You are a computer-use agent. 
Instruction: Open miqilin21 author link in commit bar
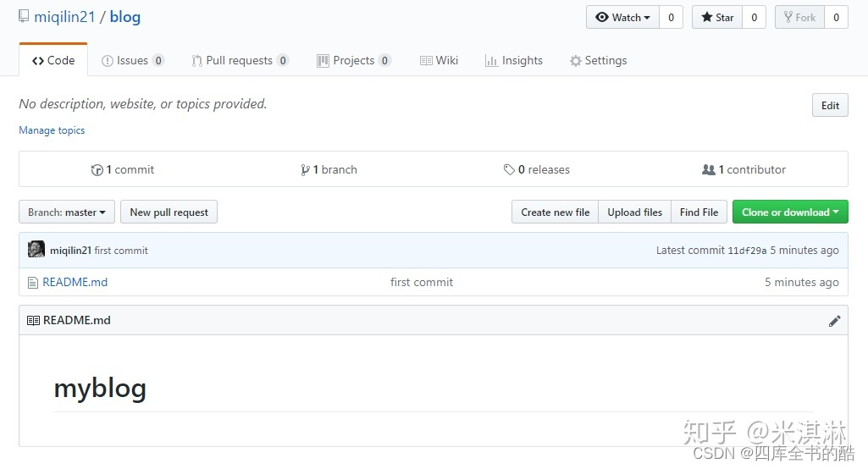[x=70, y=251]
